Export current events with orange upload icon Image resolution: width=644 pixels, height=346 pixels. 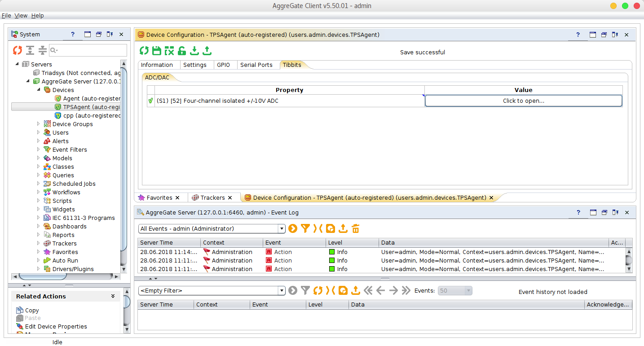(x=343, y=228)
